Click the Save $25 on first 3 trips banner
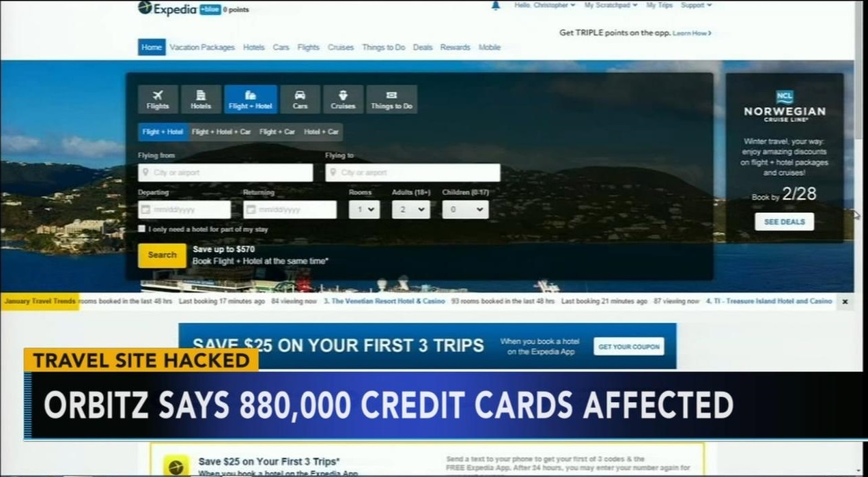The height and width of the screenshot is (477, 868). [428, 346]
